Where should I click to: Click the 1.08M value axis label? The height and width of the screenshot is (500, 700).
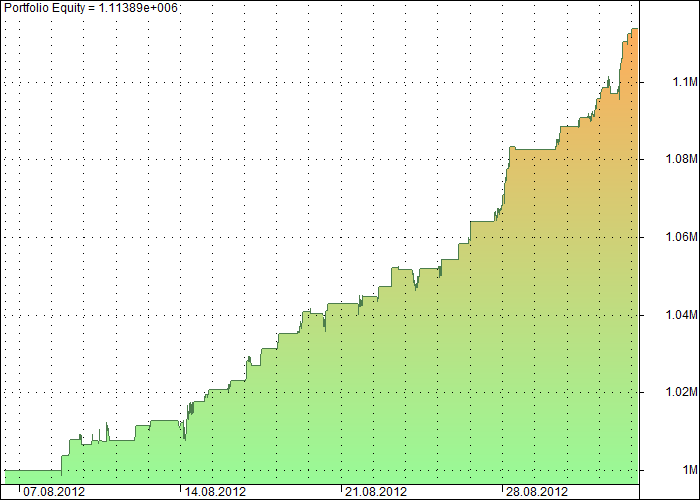[681, 159]
